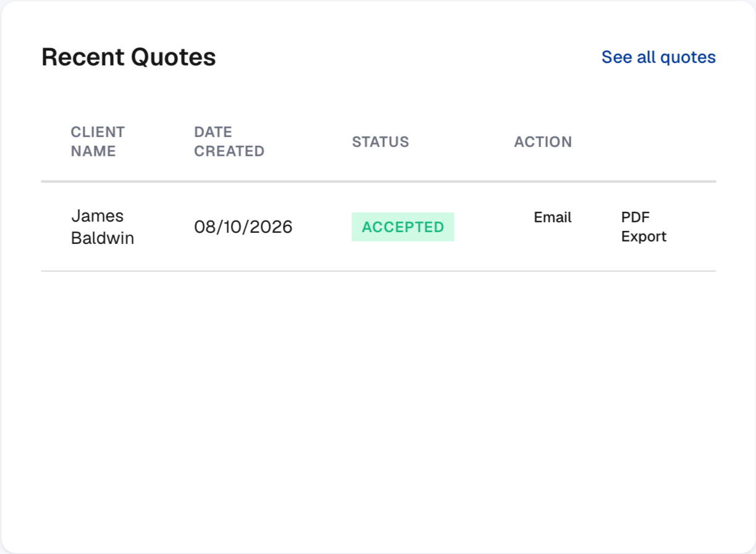Send quote using the Email action
This screenshot has height=554, width=756.
tap(553, 217)
